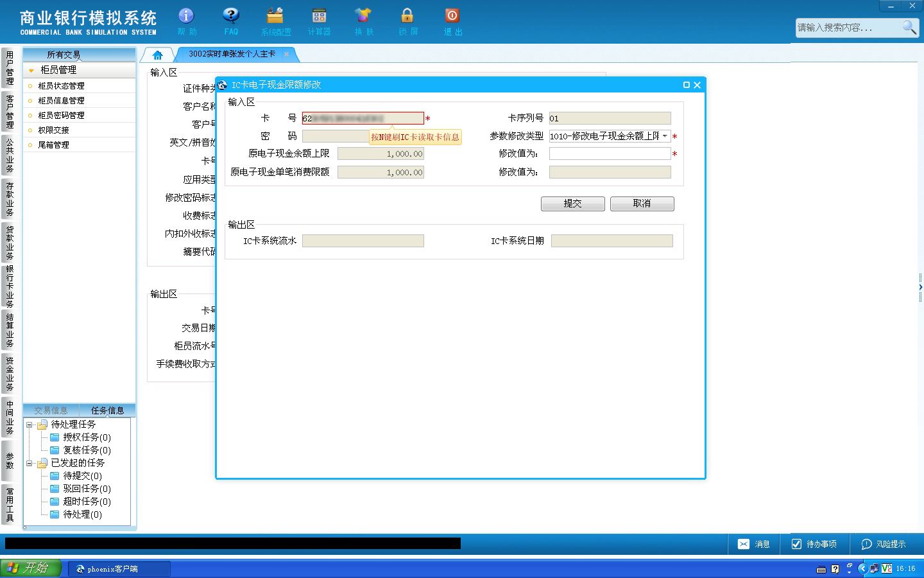
Task: Open the 银行卡业务 side tab
Action: (x=10, y=286)
